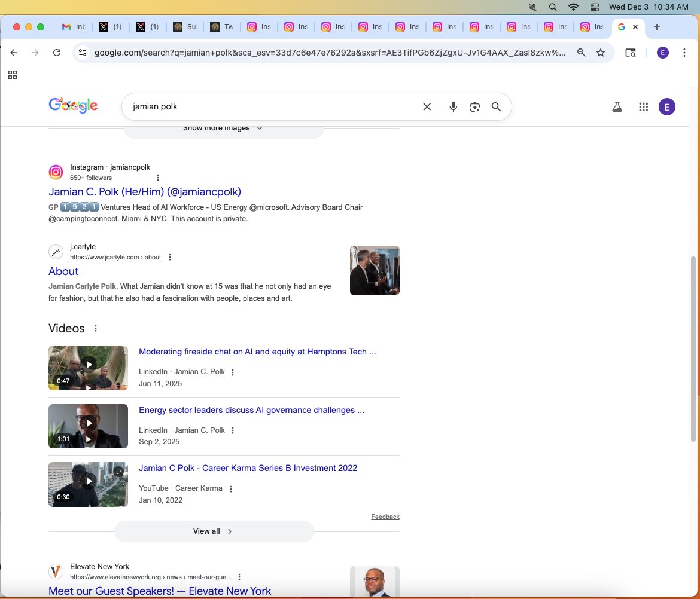700x599 pixels.
Task: Open Search Labs flask icon
Action: tap(617, 106)
